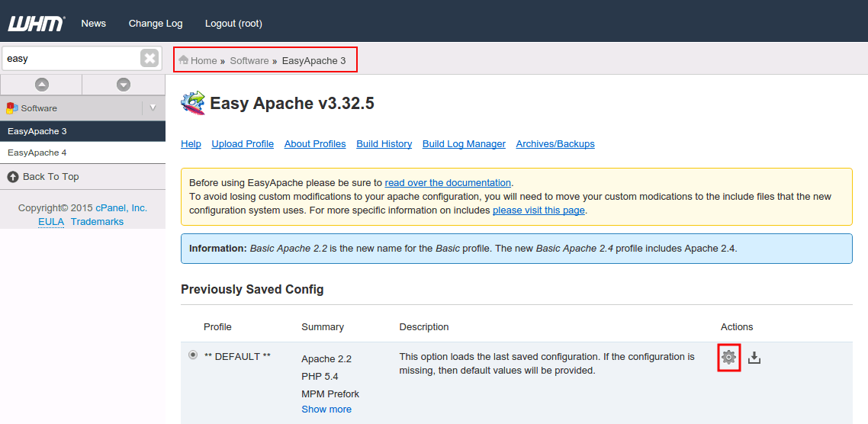Click the scroll-down arrow in the sidebar
Image resolution: width=868 pixels, height=424 pixels.
click(124, 85)
